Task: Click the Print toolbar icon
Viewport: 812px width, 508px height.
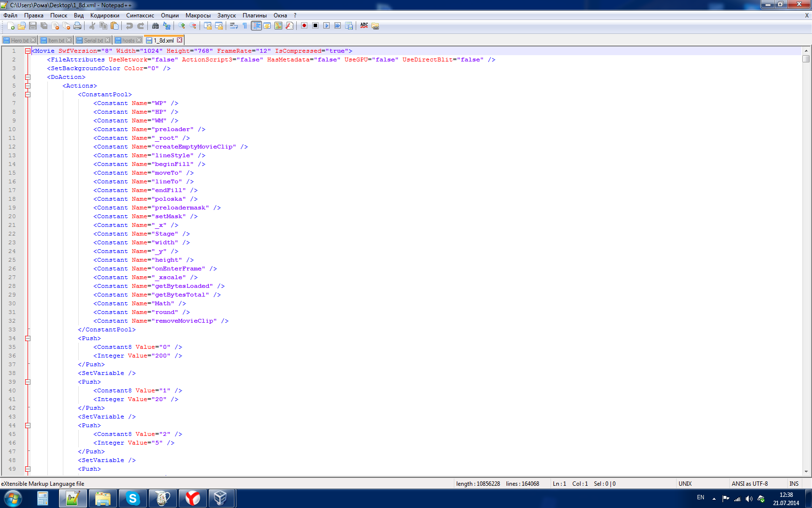Action: click(77, 26)
